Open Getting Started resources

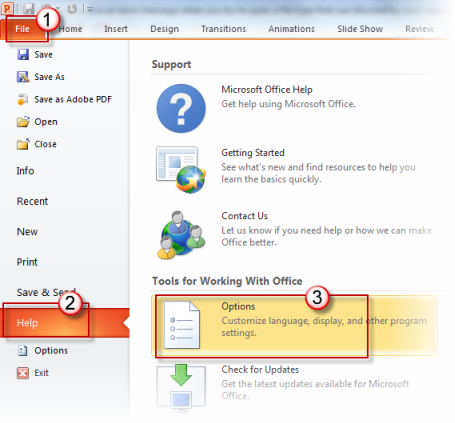(253, 153)
